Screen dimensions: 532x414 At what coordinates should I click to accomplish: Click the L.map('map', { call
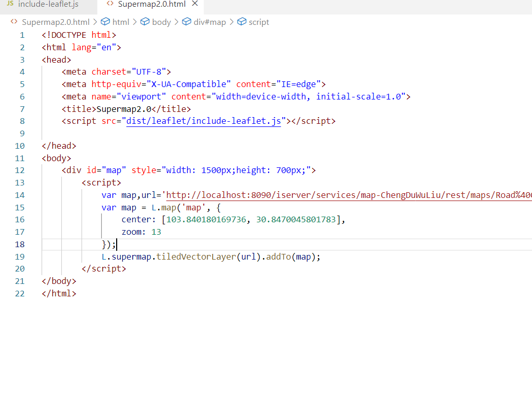point(186,207)
